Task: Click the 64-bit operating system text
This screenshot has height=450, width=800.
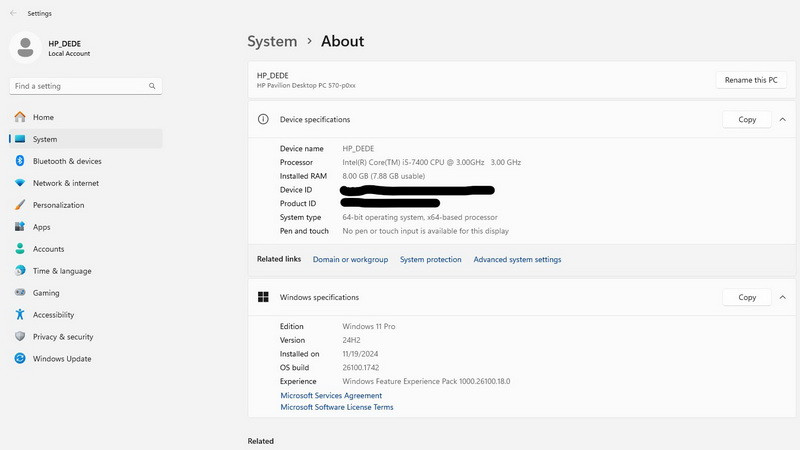Action: point(420,217)
